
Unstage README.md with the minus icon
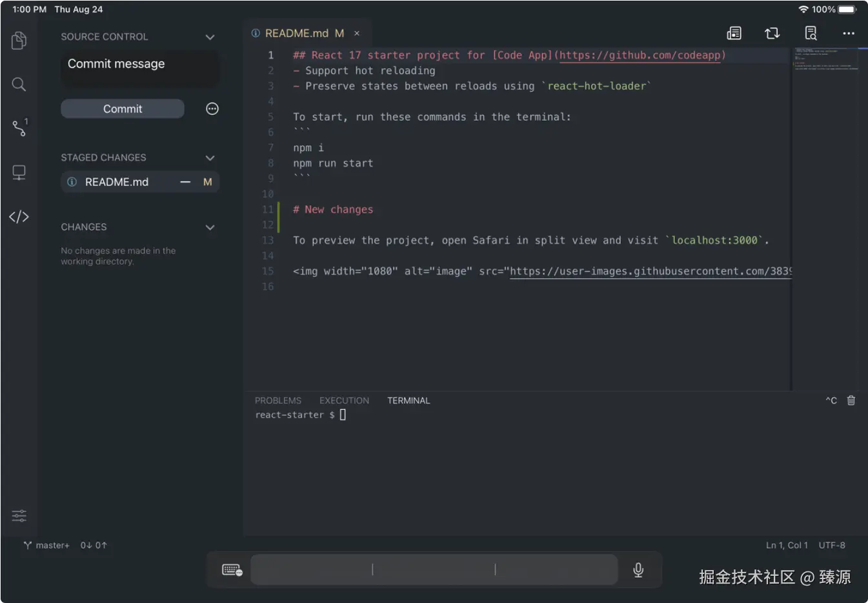[185, 182]
